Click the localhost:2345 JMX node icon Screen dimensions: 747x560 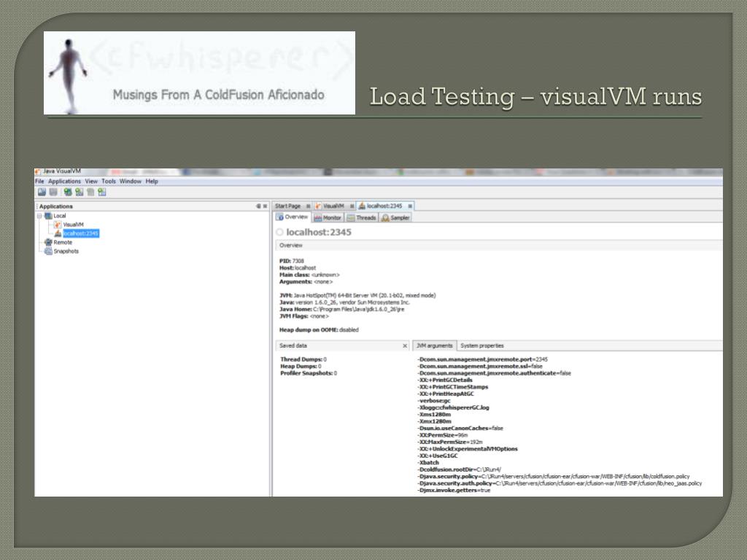(x=58, y=233)
